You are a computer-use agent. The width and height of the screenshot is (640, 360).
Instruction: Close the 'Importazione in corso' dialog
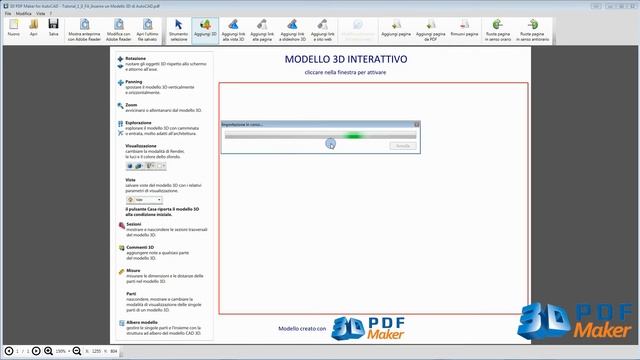(x=416, y=124)
